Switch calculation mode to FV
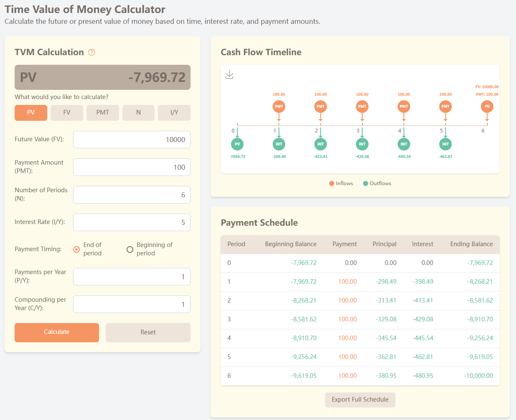The image size is (516, 420). (x=66, y=112)
